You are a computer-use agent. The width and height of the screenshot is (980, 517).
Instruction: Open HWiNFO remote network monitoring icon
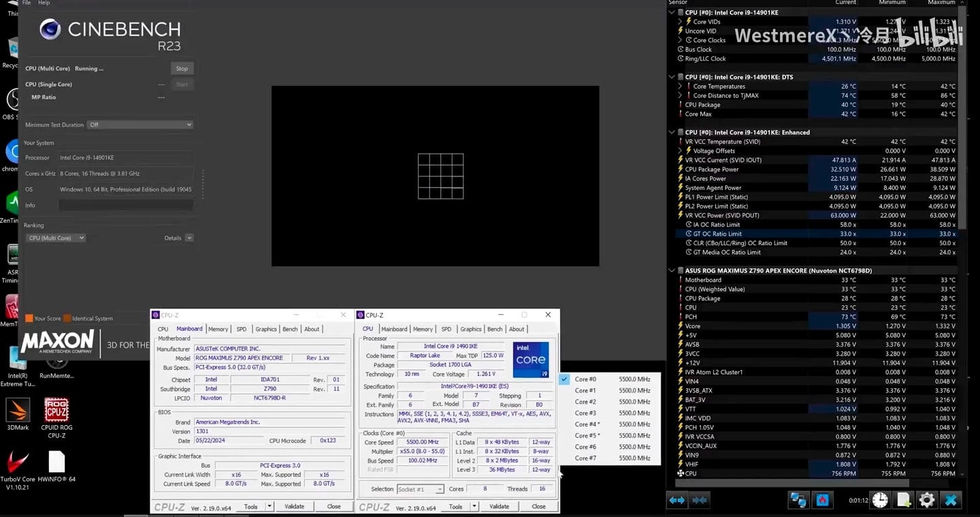[x=798, y=500]
